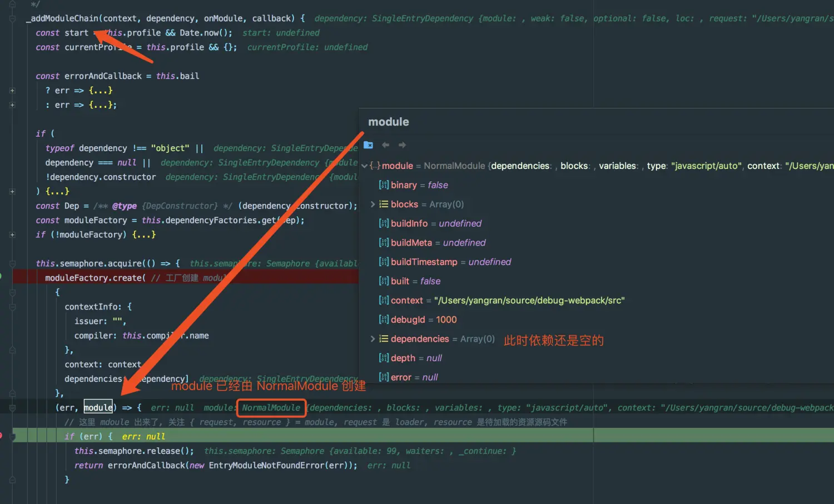Click the field icon next to buildMeta
This screenshot has height=504, width=834.
pyautogui.click(x=384, y=243)
